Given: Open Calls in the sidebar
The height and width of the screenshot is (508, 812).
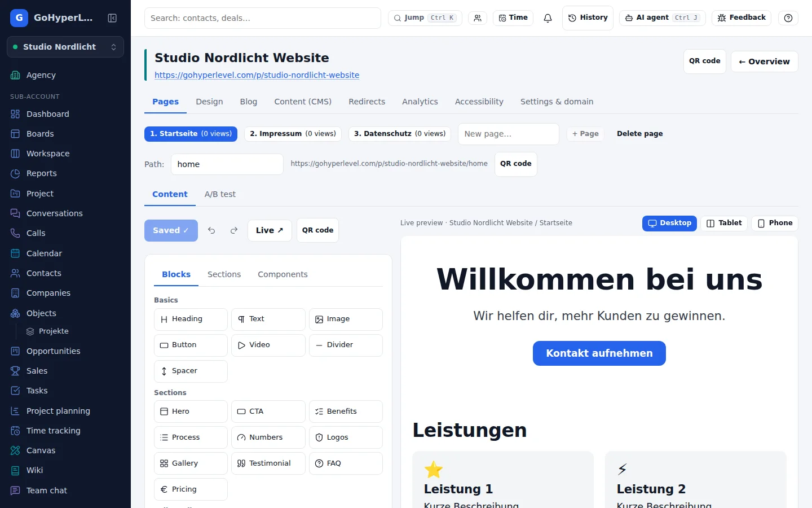Looking at the screenshot, I should pos(65,233).
